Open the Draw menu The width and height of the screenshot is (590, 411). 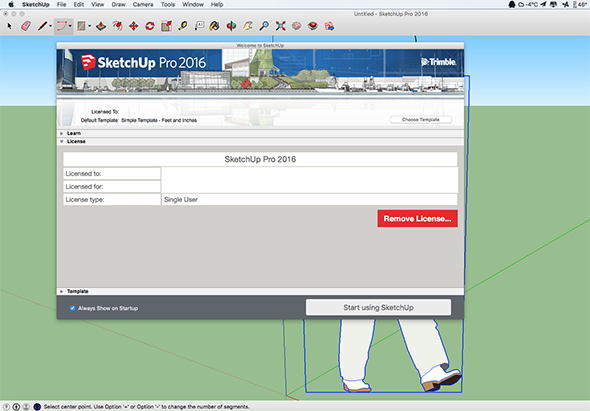[118, 5]
